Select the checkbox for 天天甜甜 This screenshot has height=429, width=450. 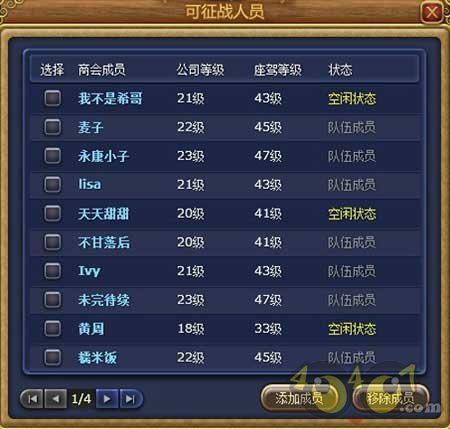[x=53, y=213]
